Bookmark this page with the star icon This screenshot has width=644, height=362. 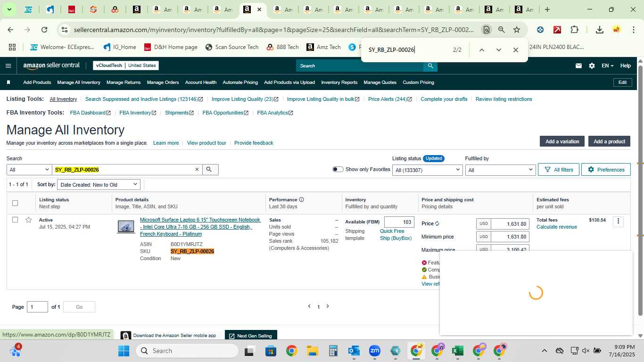click(x=517, y=30)
